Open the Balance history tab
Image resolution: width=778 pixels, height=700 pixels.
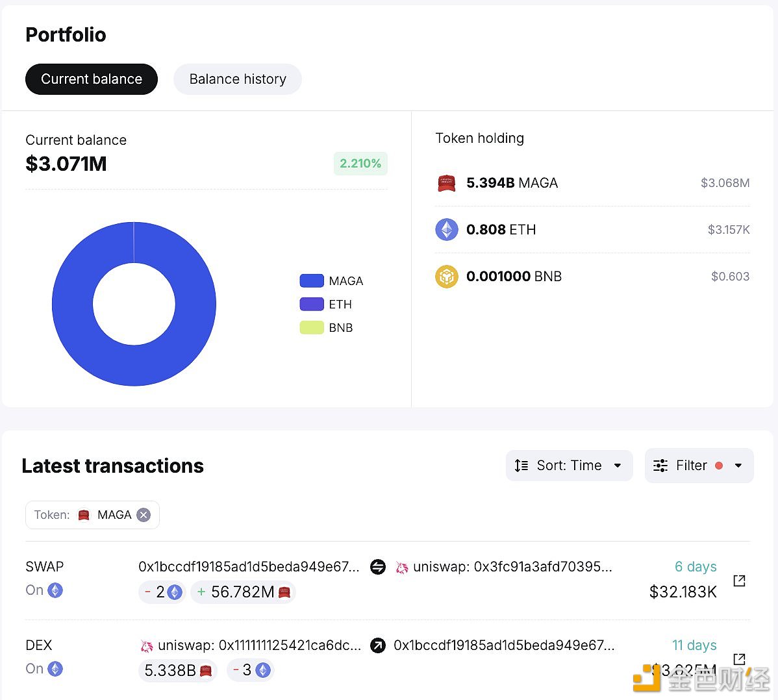pyautogui.click(x=238, y=79)
